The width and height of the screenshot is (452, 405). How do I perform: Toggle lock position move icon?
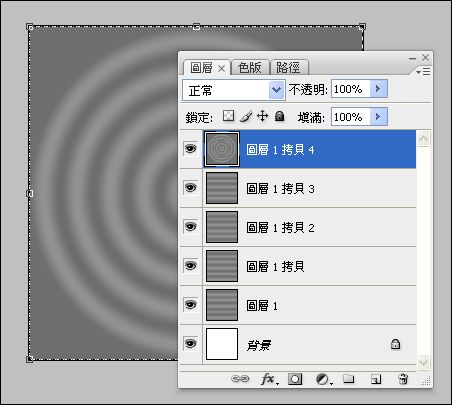coord(263,116)
